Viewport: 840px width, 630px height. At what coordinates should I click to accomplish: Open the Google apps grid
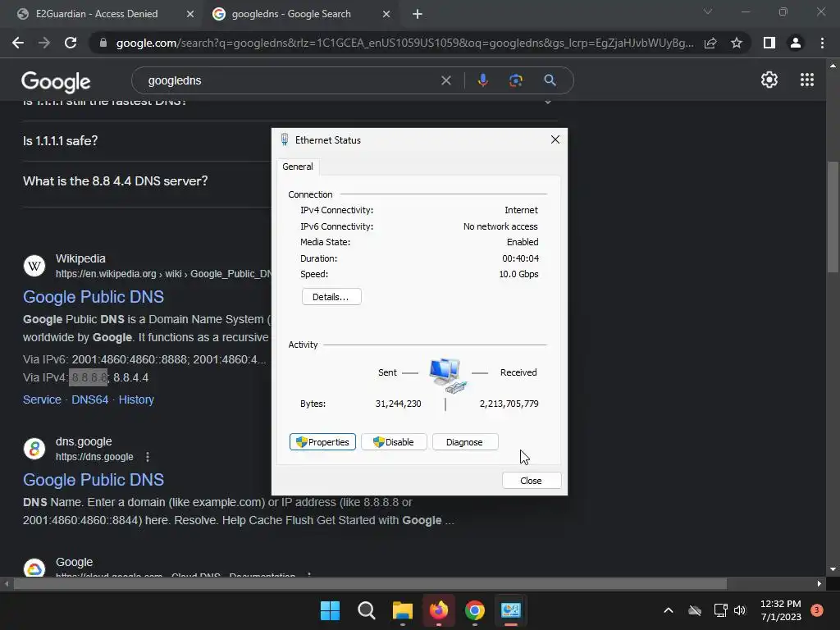(807, 80)
